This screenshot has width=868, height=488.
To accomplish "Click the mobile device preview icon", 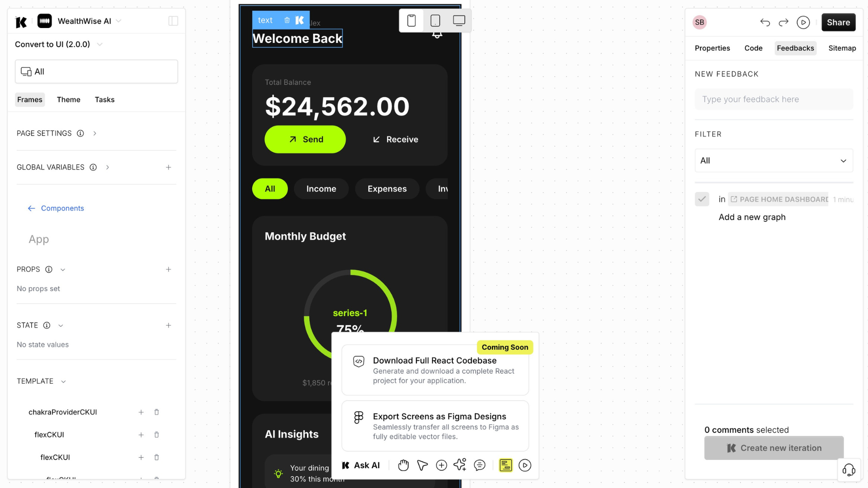I will (x=412, y=21).
